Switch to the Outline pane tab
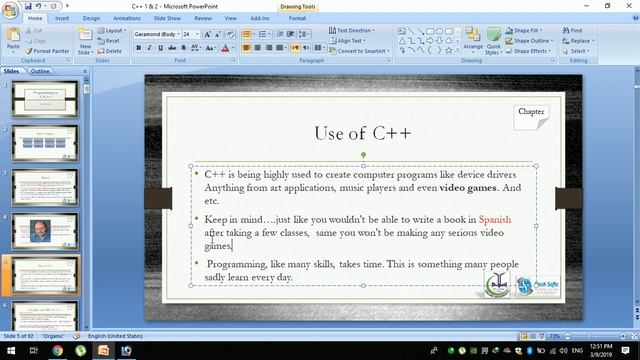This screenshot has height=360, width=640. (x=40, y=71)
